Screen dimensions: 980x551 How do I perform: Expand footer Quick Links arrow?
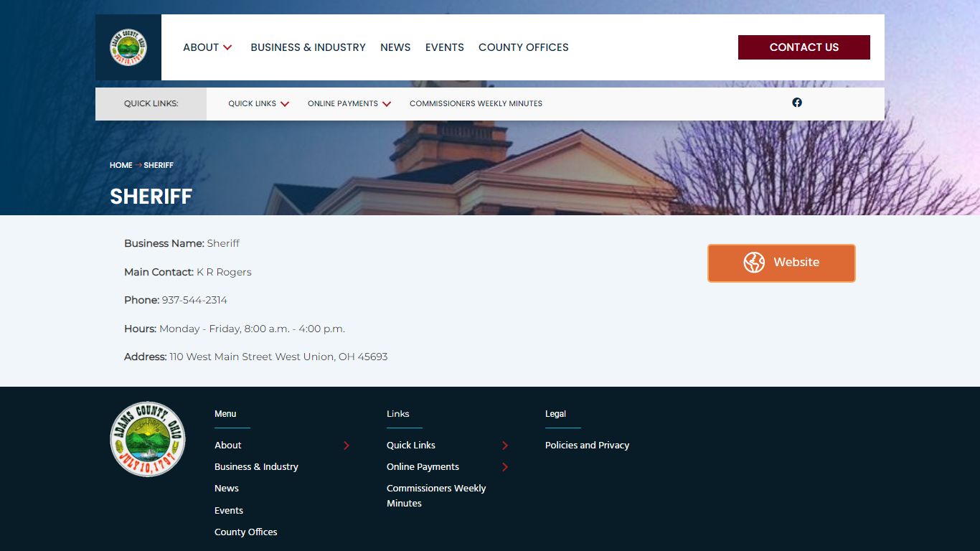(x=505, y=446)
